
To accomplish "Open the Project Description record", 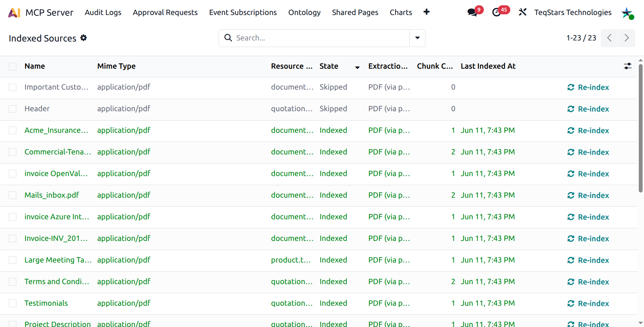I will coord(57,324).
